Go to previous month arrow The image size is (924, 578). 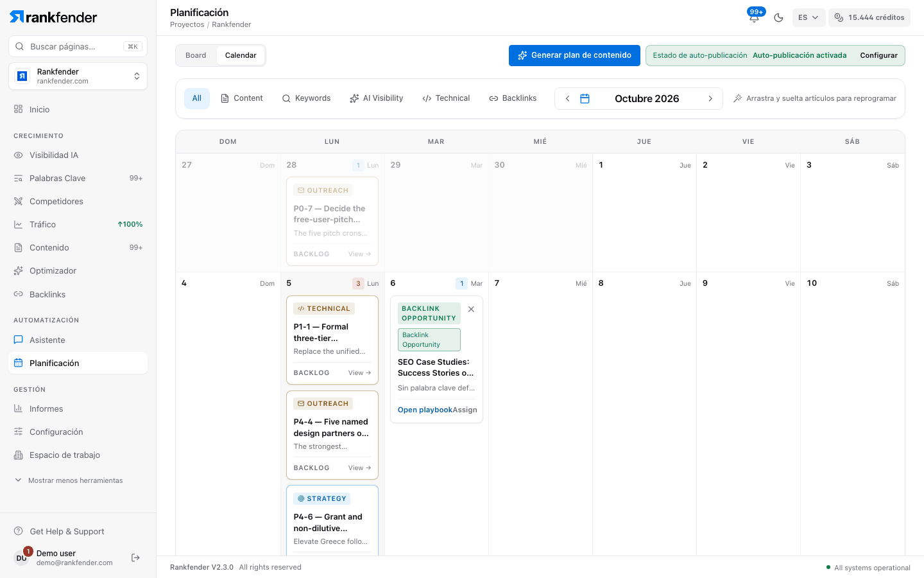[567, 98]
